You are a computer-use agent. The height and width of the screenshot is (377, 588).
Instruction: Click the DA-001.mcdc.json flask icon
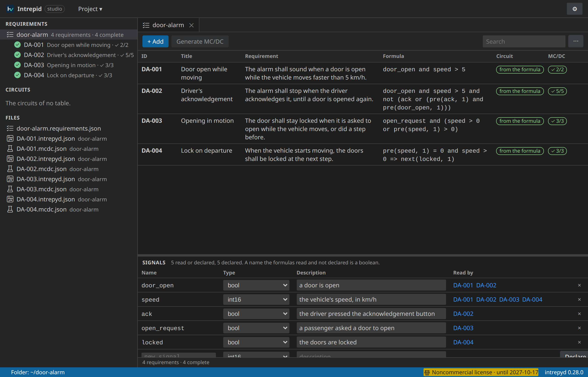[x=10, y=149]
